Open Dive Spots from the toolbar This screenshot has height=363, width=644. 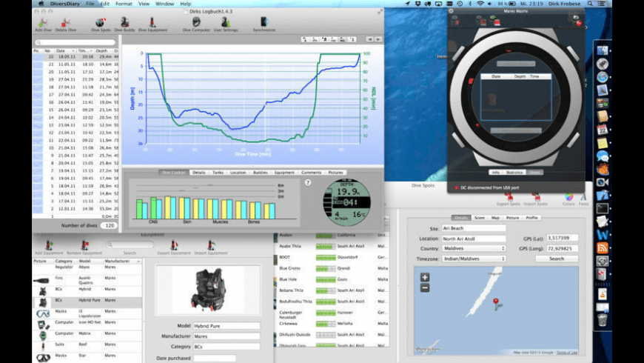(x=100, y=22)
